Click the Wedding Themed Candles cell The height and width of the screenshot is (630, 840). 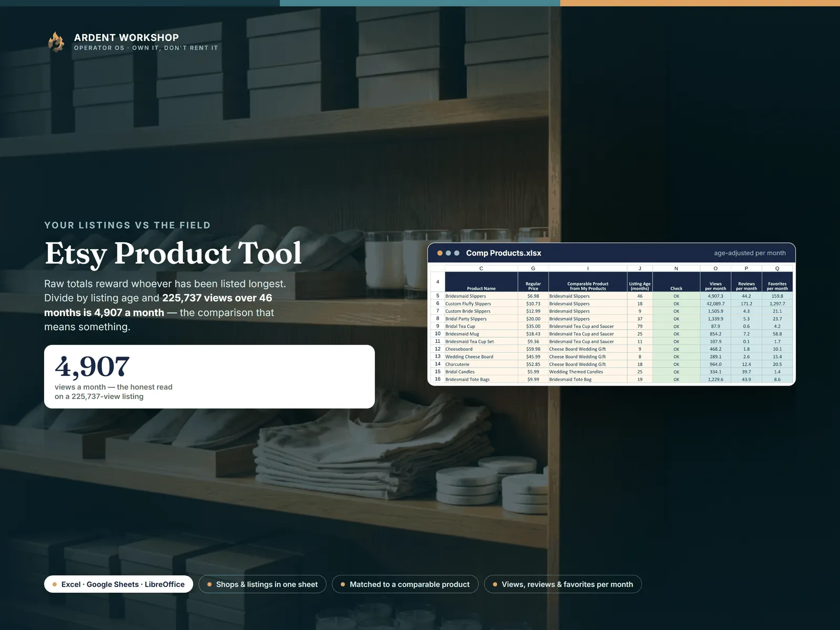588,372
